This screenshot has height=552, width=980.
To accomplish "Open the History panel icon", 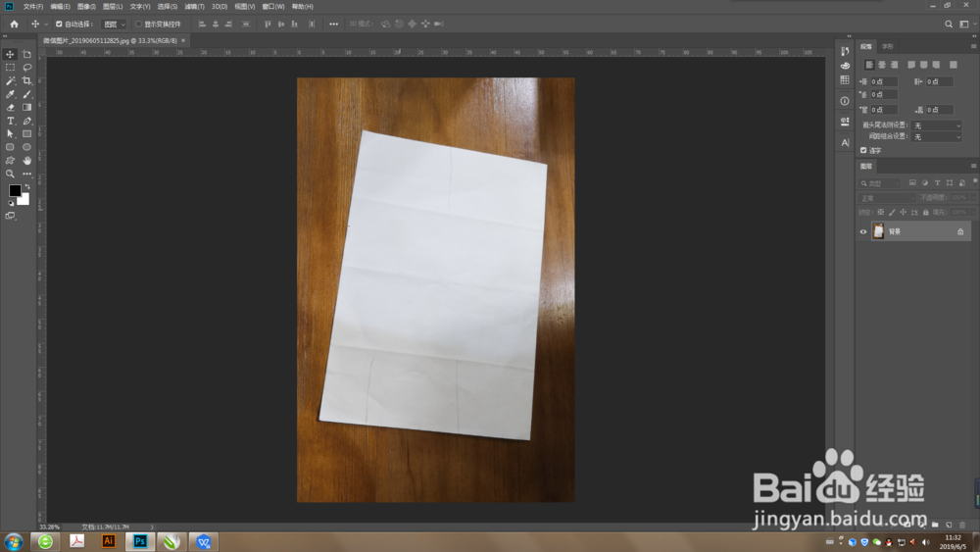I will [x=845, y=51].
